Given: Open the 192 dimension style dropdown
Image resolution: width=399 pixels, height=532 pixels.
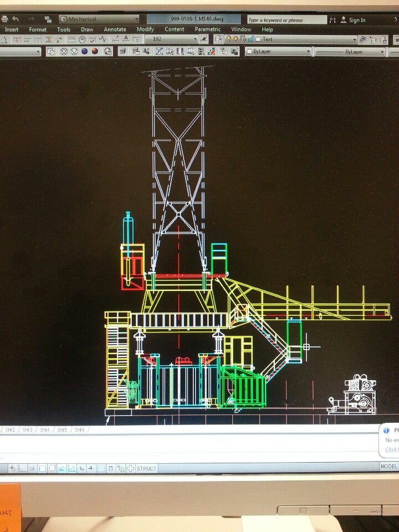Looking at the screenshot, I should (x=171, y=39).
